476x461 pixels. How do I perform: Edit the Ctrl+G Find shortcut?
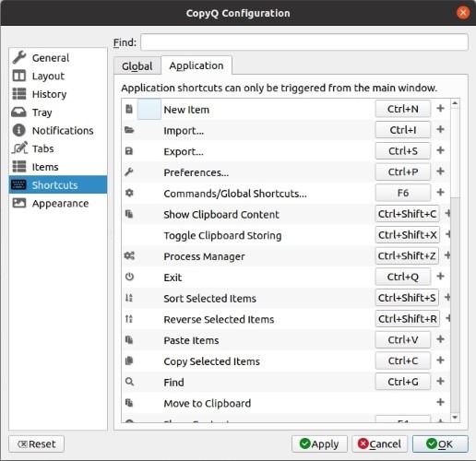tap(403, 382)
